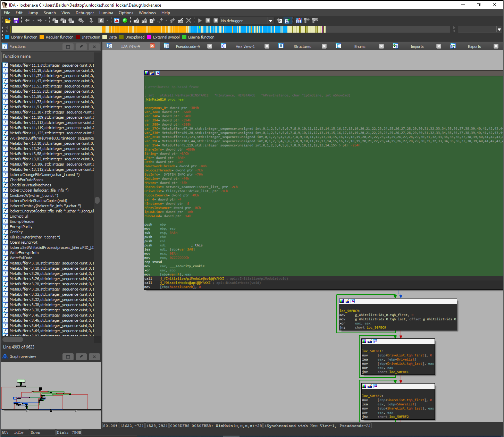Image resolution: width=504 pixels, height=437 pixels.
Task: Click the Open file toolbar icon
Action: tap(8, 21)
